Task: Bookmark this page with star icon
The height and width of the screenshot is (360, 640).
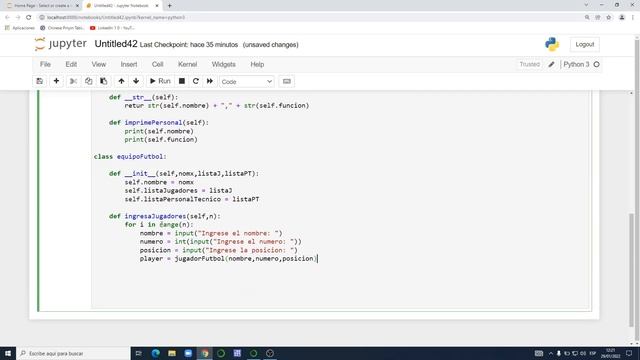Action: click(x=609, y=18)
